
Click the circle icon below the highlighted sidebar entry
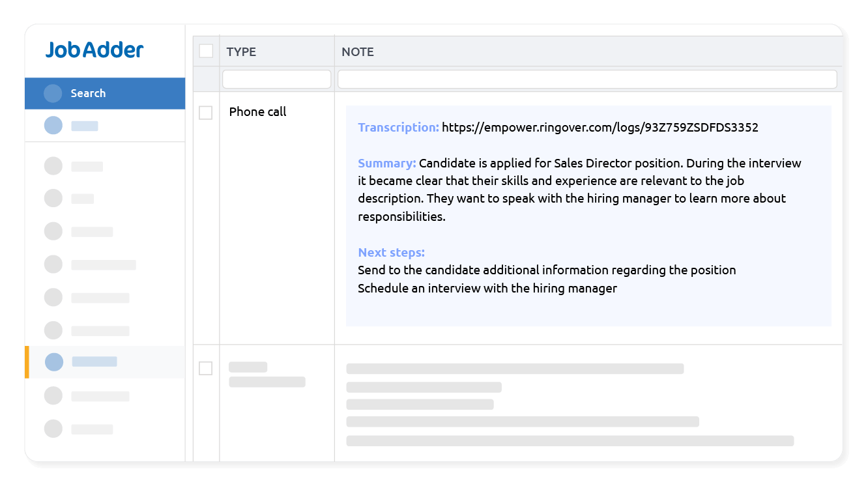click(x=53, y=395)
